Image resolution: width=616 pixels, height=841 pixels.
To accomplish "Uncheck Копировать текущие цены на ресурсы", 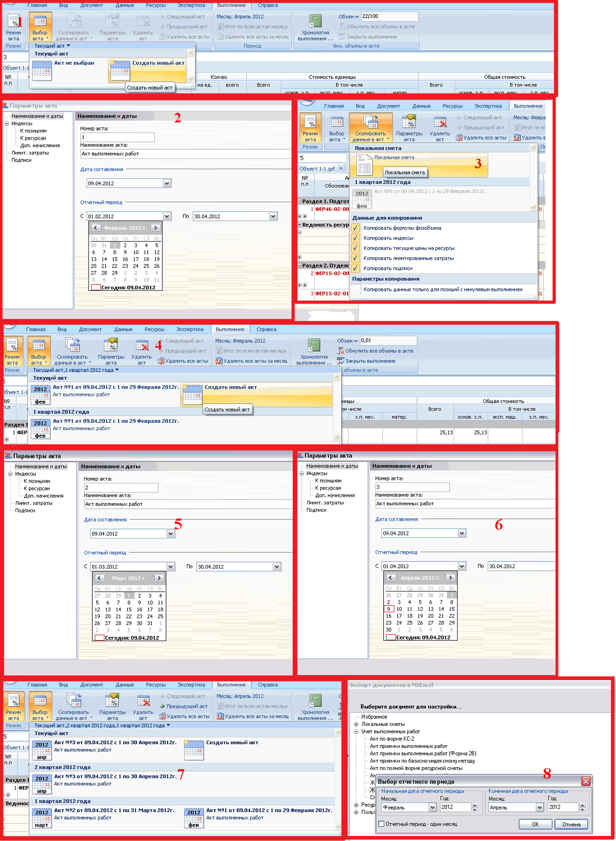I will coord(355,249).
